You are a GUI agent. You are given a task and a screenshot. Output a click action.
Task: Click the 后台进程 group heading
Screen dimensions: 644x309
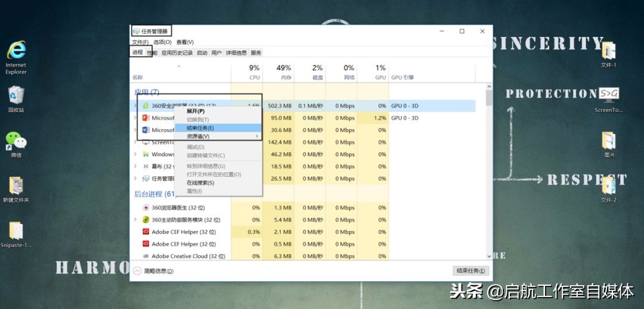(155, 193)
